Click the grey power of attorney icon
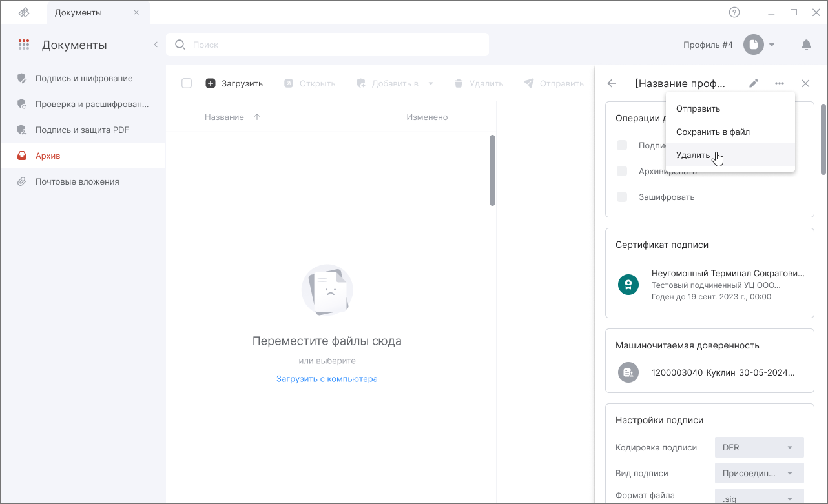The width and height of the screenshot is (828, 504). point(628,372)
